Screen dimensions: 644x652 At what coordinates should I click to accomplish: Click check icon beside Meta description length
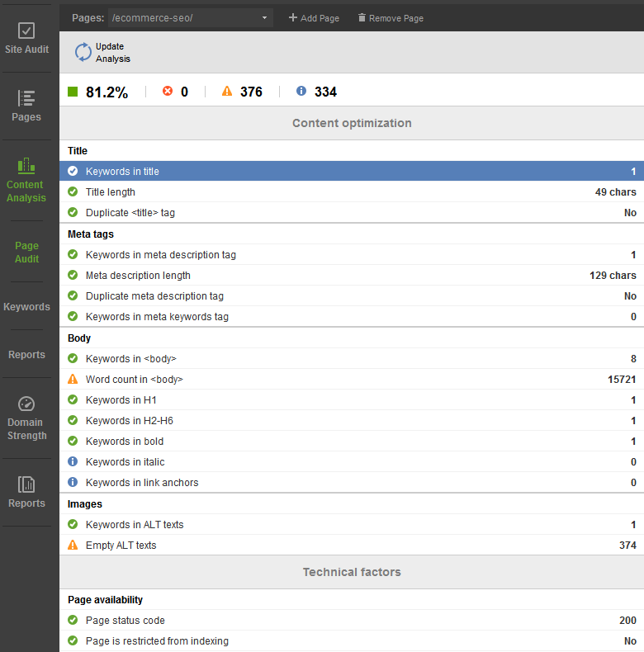[x=73, y=275]
